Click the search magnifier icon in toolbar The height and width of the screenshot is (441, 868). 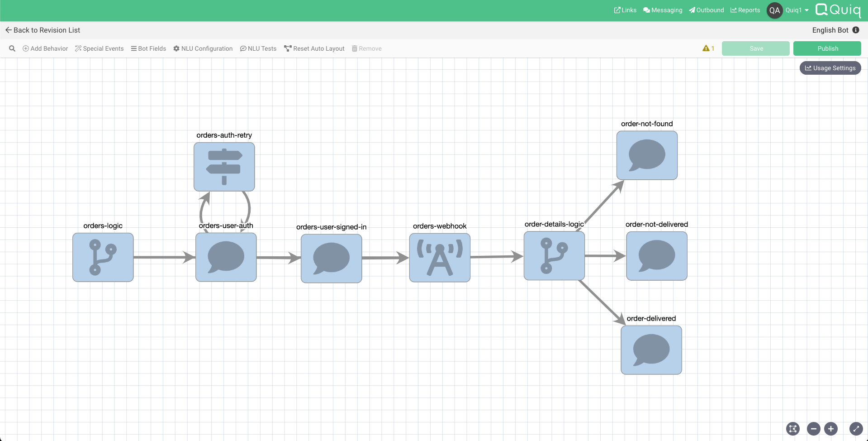(x=12, y=48)
